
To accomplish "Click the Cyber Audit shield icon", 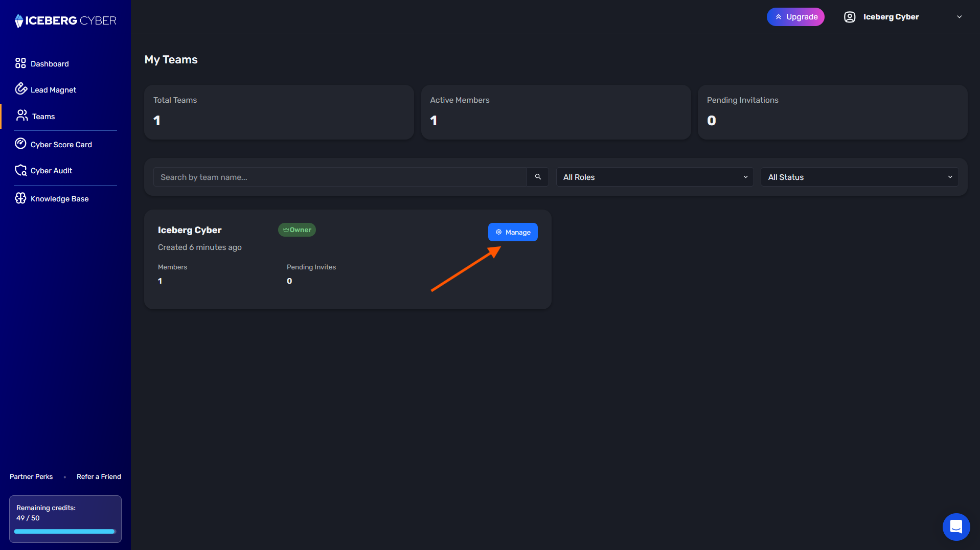I will [x=20, y=170].
